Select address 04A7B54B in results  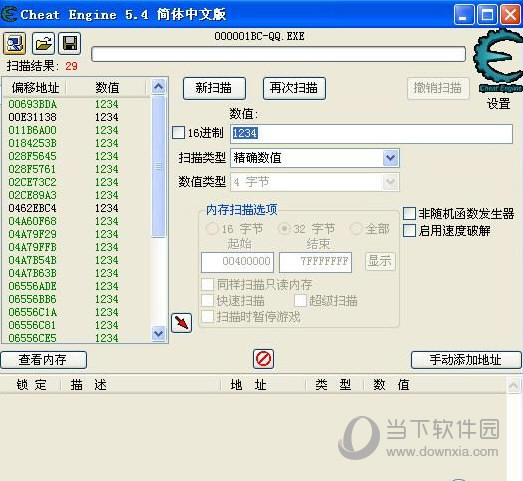point(33,260)
